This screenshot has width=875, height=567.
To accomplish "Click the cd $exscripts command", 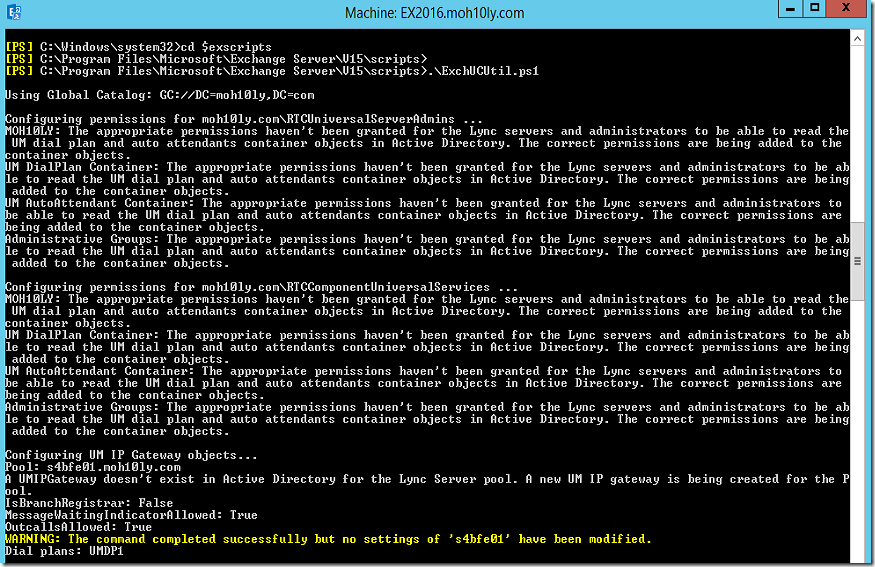I will tap(225, 47).
